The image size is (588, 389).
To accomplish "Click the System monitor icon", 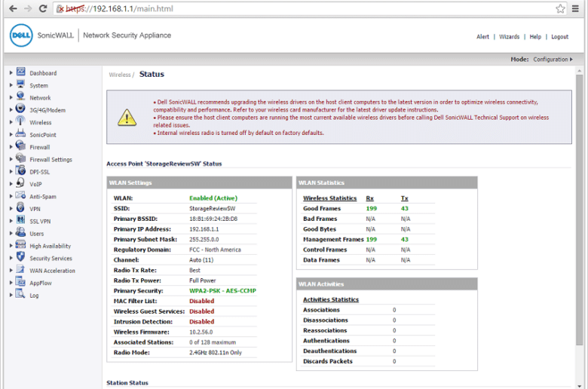I will (x=20, y=84).
